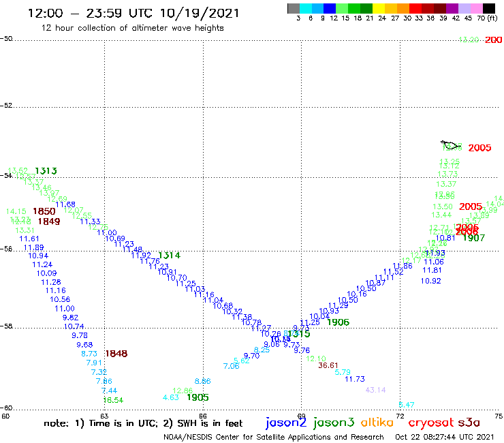Click the time marker 1849
504x443 pixels.
[49, 221]
